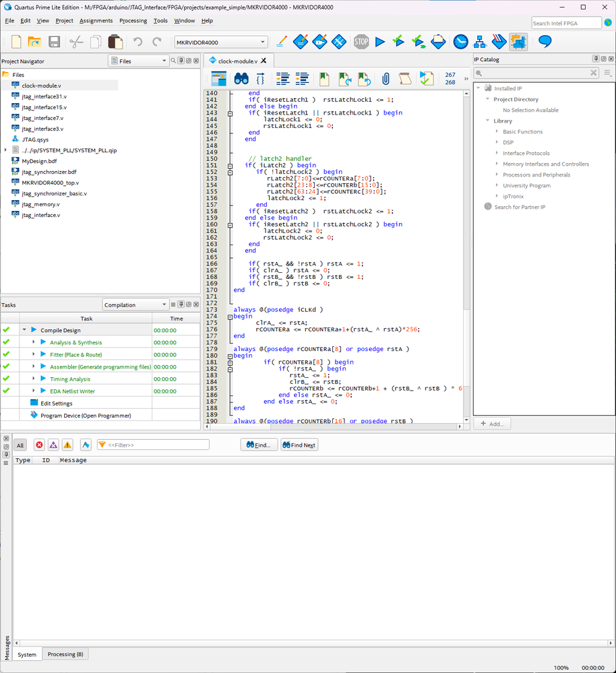The width and height of the screenshot is (616, 673).
Task: Click the paperclip icon in editor toolbar
Action: (386, 79)
